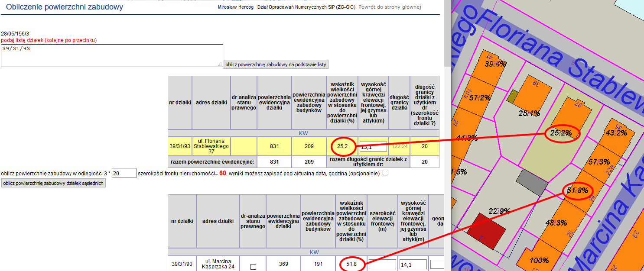This screenshot has height=271, width=644.
Task: Click the parcel list text area
Action: click(x=112, y=55)
